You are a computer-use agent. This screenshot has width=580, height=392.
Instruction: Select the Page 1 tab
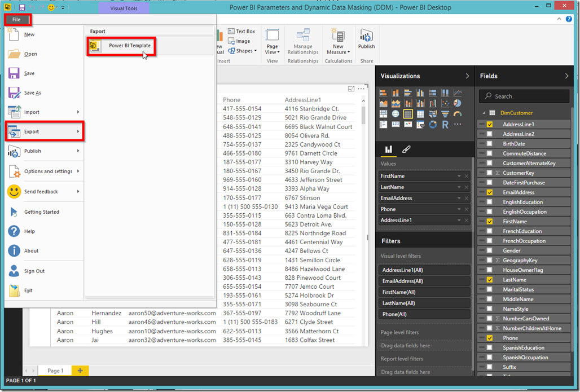coord(55,370)
